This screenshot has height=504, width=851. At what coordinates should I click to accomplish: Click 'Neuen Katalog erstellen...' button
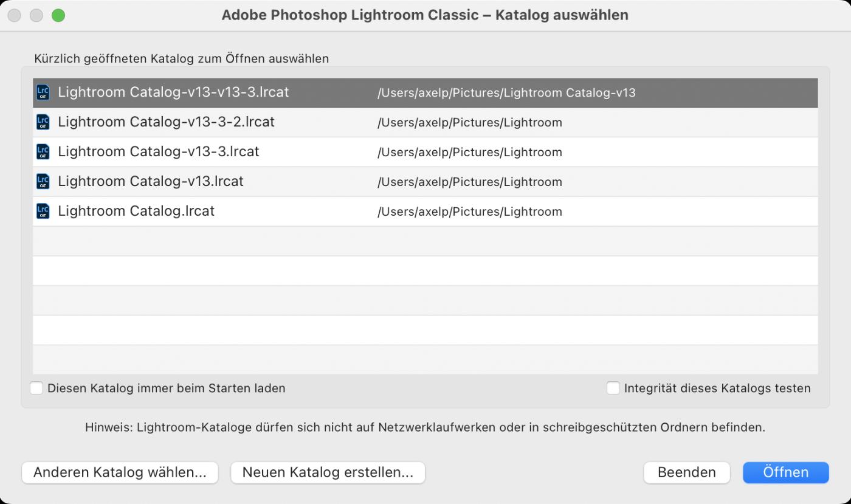pyautogui.click(x=328, y=472)
